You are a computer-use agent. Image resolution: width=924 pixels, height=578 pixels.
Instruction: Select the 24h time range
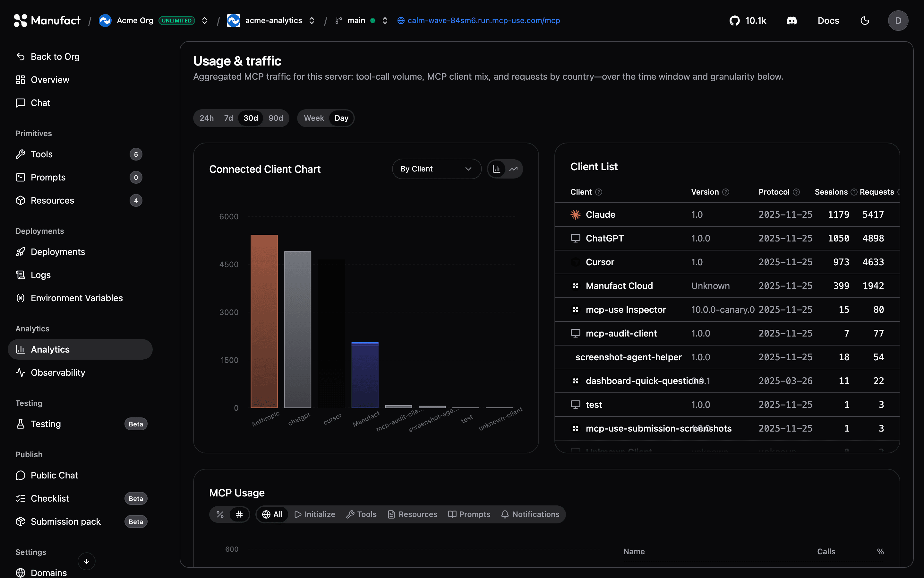coord(207,118)
